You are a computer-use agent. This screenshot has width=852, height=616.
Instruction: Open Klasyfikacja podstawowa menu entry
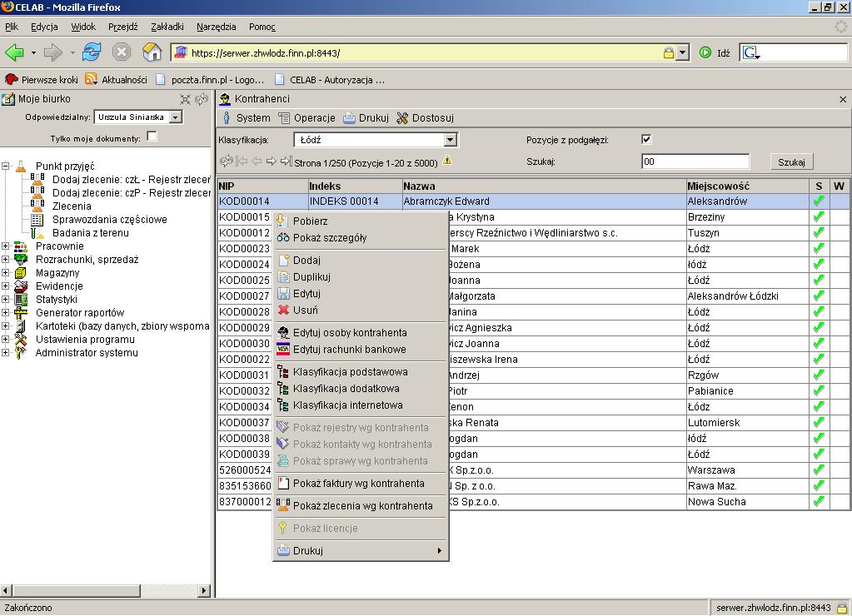pos(360,372)
